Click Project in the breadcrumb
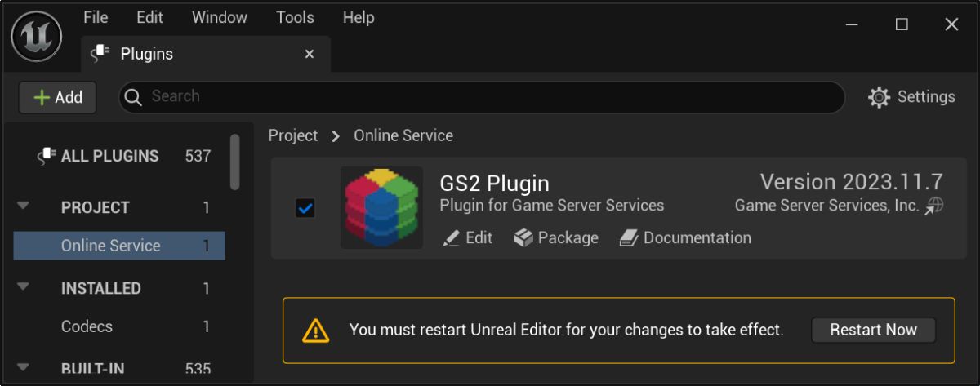980x386 pixels. [x=292, y=135]
